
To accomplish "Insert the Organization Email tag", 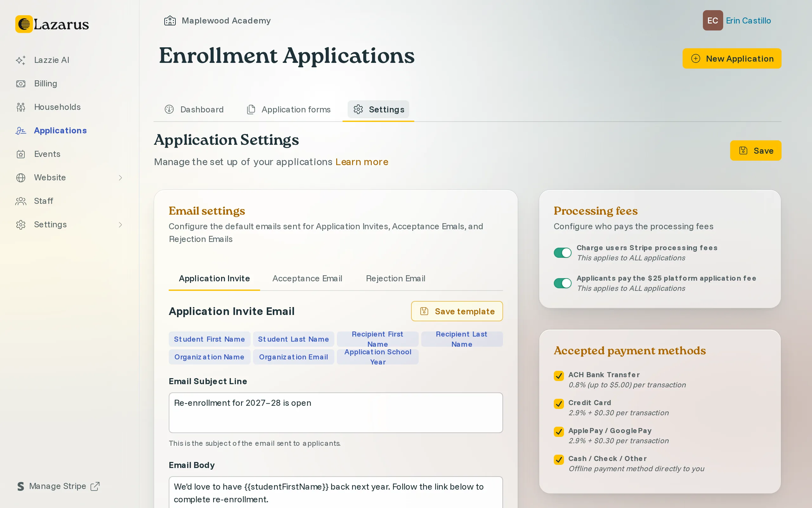I will click(293, 357).
